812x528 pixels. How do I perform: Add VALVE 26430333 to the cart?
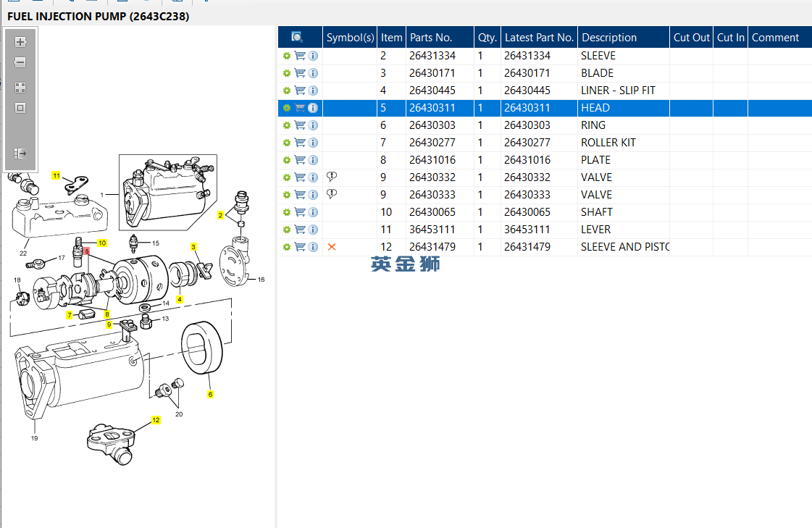tap(300, 195)
